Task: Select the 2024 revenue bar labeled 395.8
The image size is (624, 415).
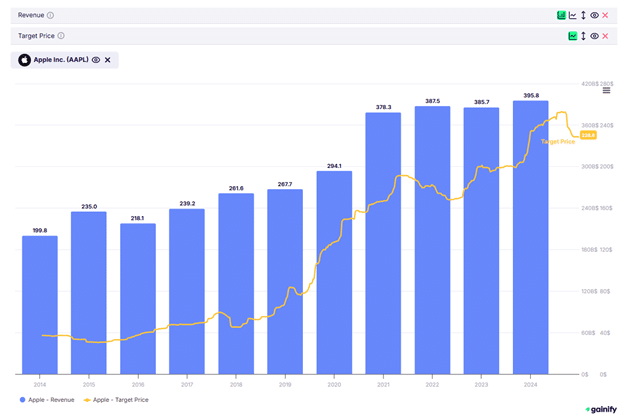Action: pos(530,237)
